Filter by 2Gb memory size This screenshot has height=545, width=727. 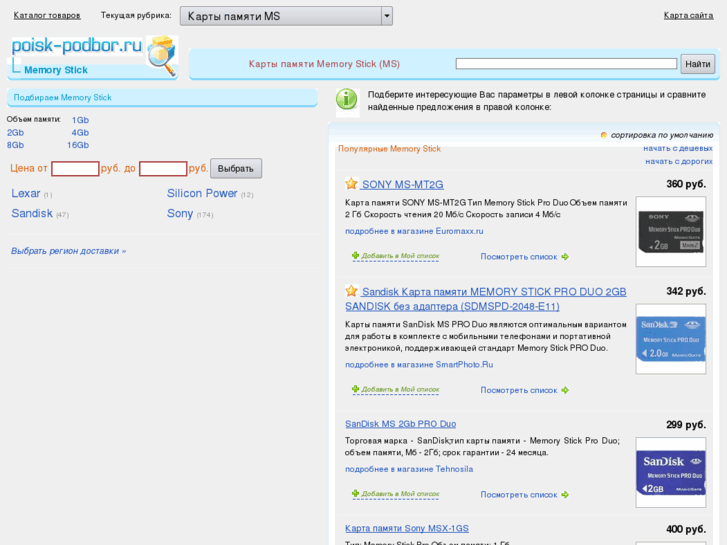click(15, 133)
